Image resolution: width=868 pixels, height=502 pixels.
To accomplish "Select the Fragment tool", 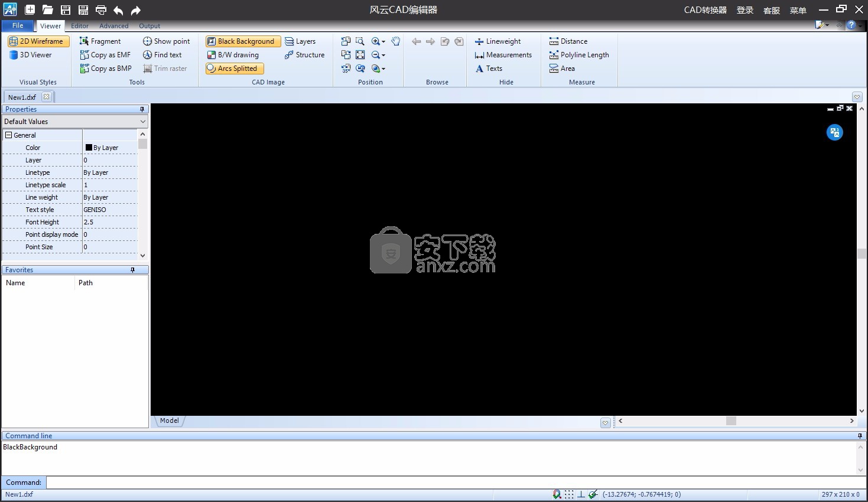I will [x=100, y=41].
